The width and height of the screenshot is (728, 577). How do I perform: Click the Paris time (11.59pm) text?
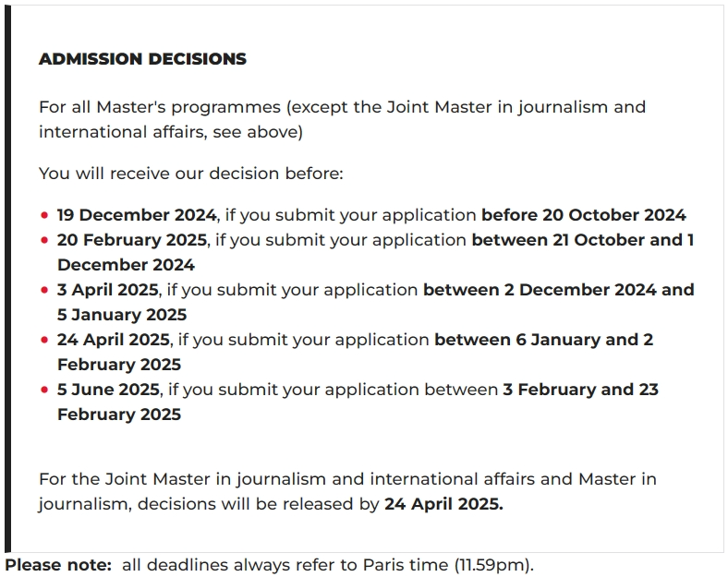coord(446,565)
